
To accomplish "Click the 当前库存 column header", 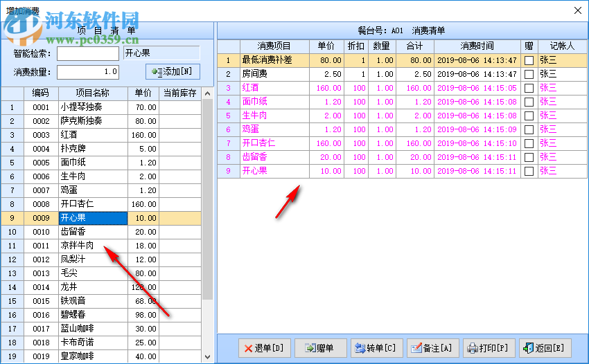I will [180, 93].
